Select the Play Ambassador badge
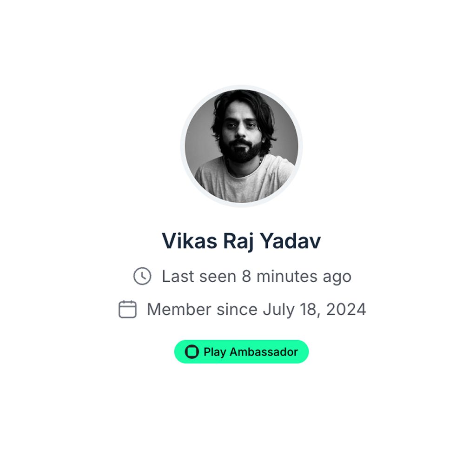The image size is (476, 476). [241, 351]
